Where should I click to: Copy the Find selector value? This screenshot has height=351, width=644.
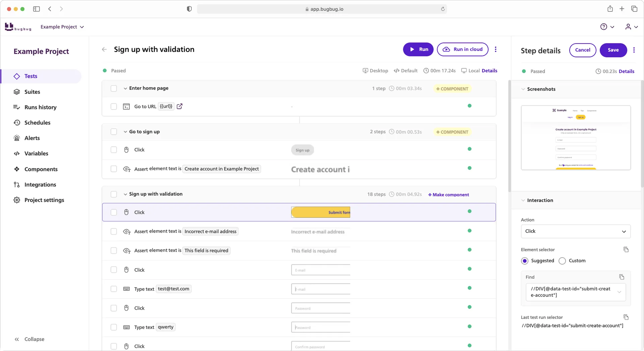(x=622, y=277)
